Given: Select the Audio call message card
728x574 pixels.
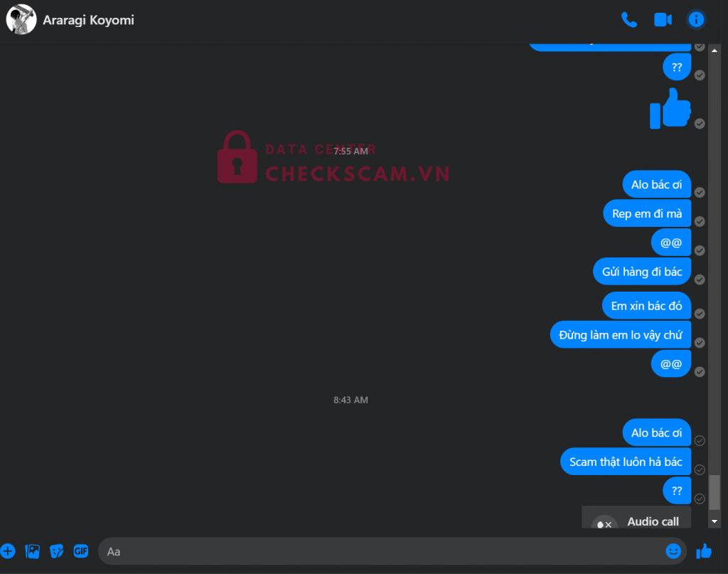Looking at the screenshot, I should click(x=636, y=517).
